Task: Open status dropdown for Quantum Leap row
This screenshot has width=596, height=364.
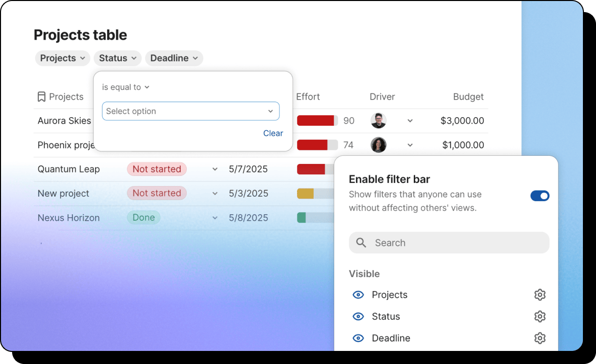Action: [x=215, y=169]
